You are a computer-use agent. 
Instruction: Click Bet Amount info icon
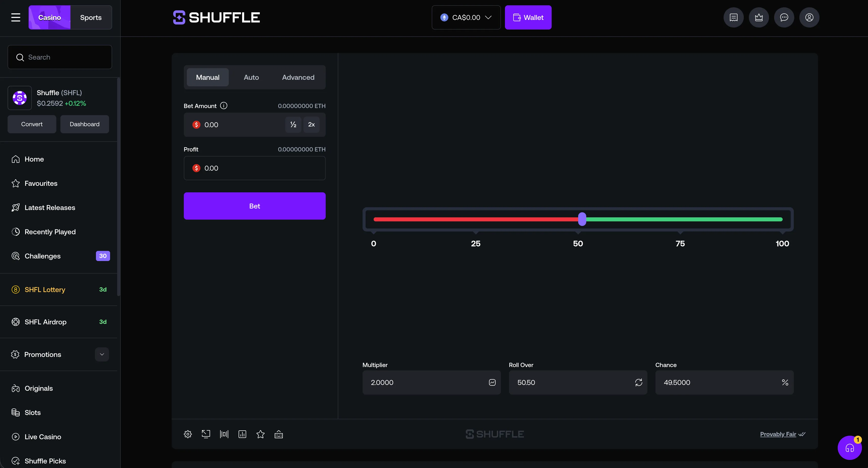tap(224, 106)
